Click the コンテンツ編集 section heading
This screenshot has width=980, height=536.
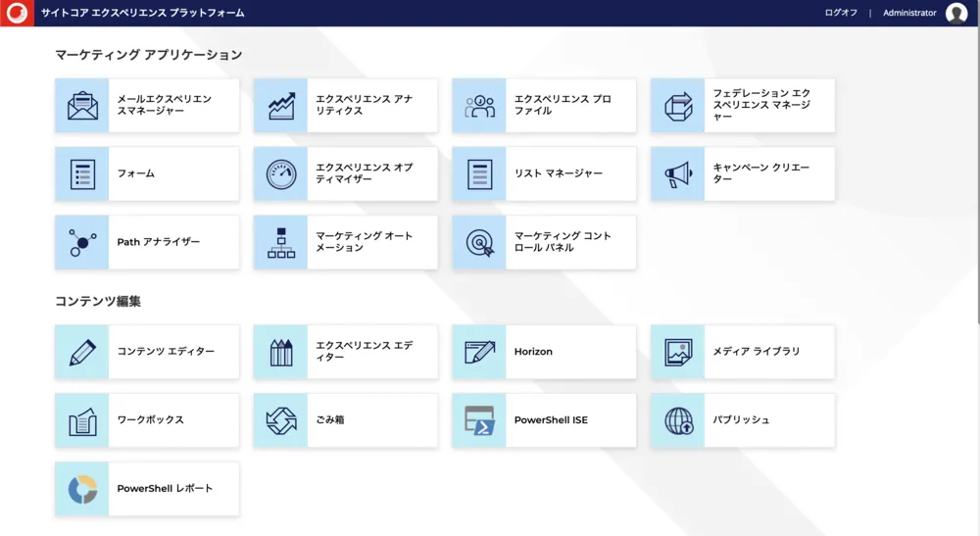point(98,301)
